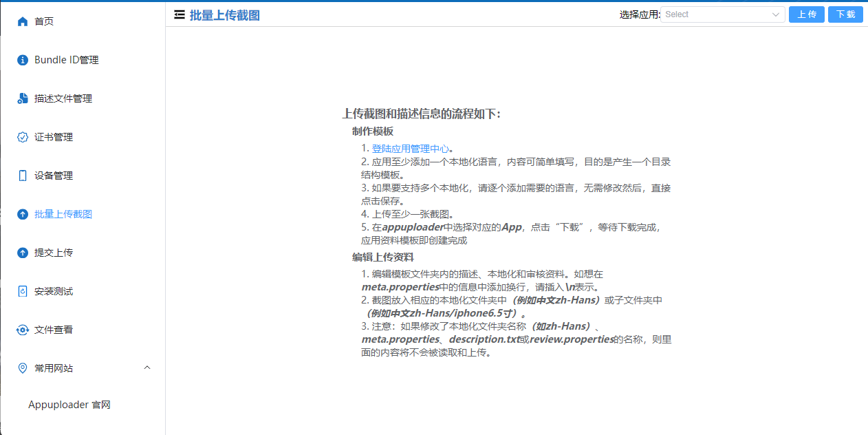Open 描述文件管理 using its sidebar icon
Screen dimensions: 868x435
(21, 98)
